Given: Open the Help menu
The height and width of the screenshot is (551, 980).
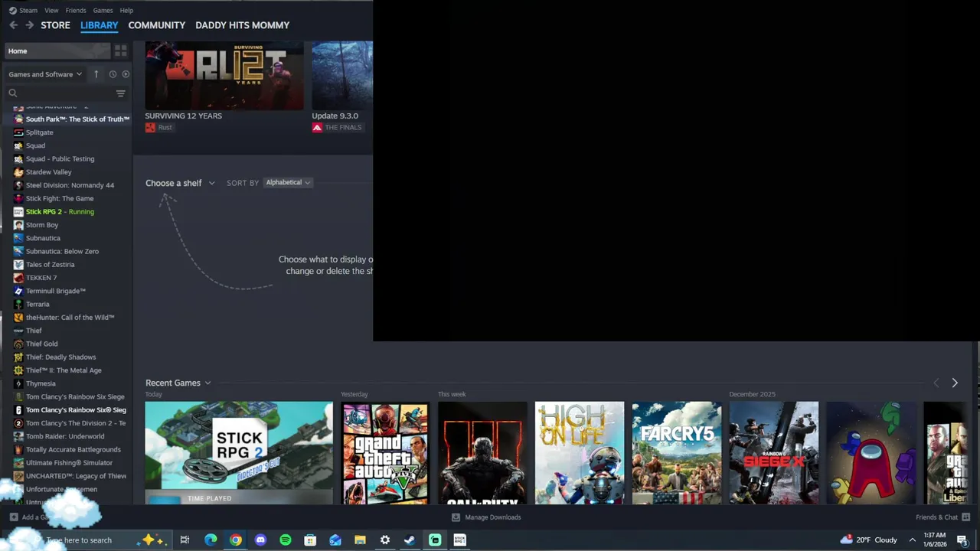Looking at the screenshot, I should (x=126, y=10).
